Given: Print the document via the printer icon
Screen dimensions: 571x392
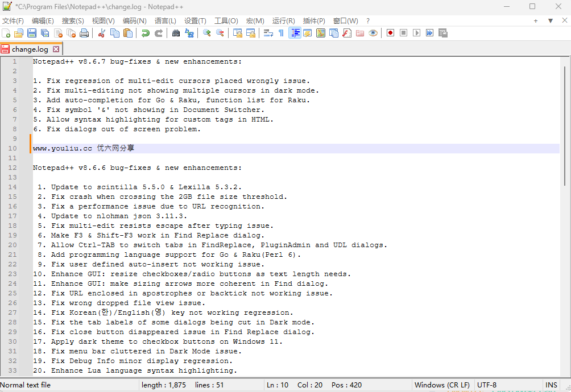Looking at the screenshot, I should 84,33.
